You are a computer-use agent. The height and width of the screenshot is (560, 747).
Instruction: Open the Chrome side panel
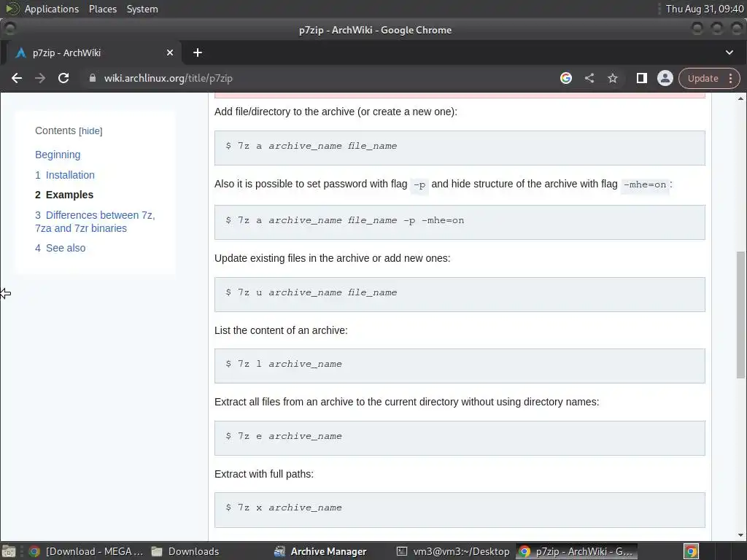point(642,78)
